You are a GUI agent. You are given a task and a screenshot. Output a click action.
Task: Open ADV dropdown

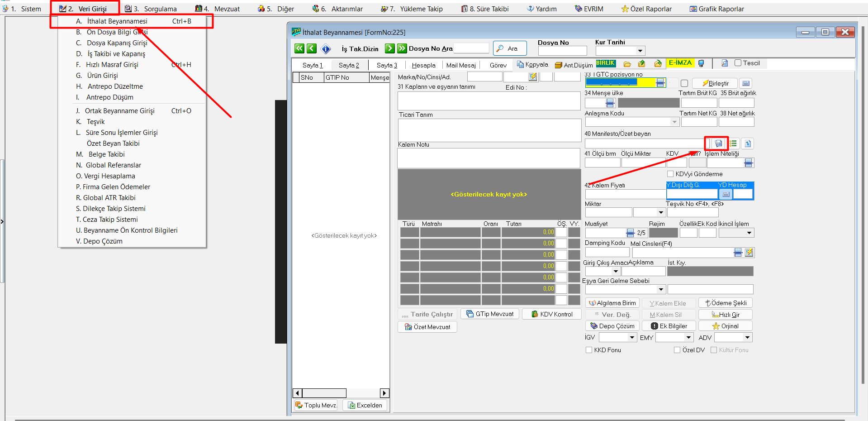747,337
